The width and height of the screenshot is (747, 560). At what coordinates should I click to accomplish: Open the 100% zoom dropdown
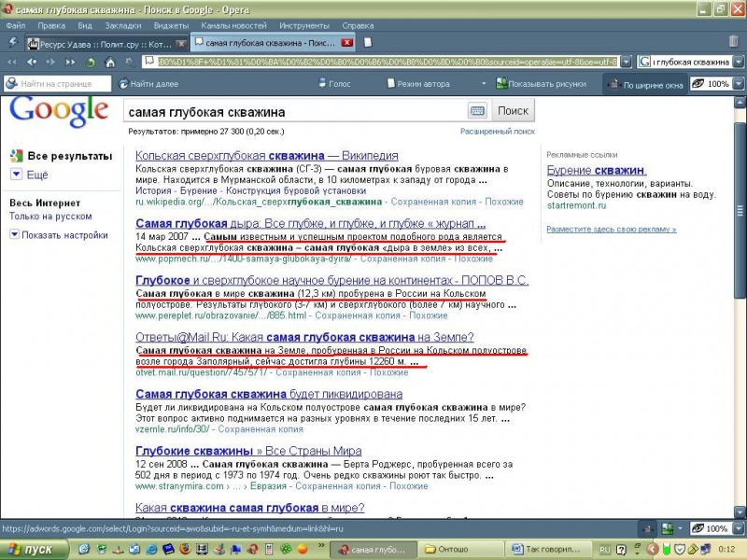click(x=739, y=84)
